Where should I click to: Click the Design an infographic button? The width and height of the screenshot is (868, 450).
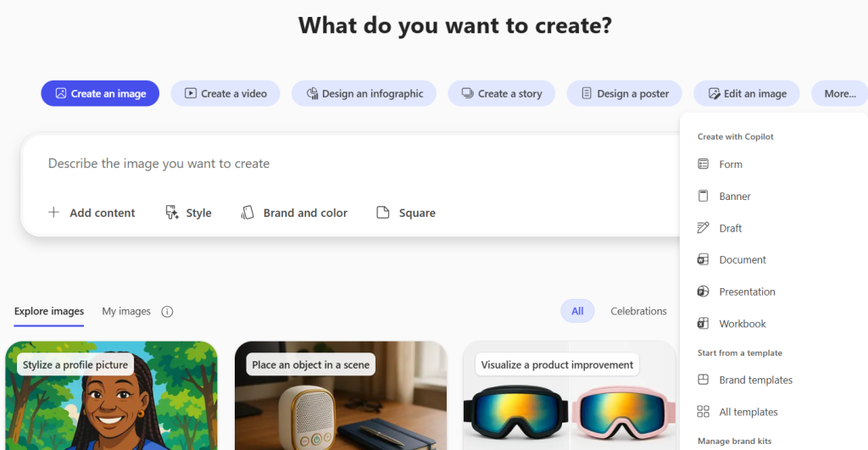click(x=364, y=93)
